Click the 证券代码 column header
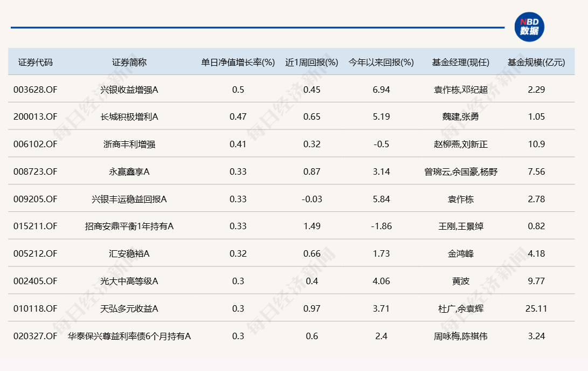588x371 pixels. click(36, 62)
